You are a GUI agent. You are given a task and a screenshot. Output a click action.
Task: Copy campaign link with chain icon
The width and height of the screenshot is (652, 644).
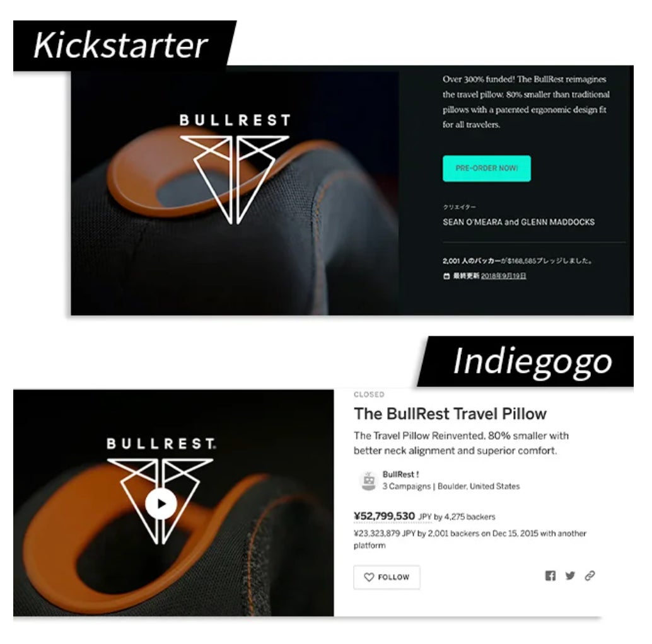pos(590,575)
